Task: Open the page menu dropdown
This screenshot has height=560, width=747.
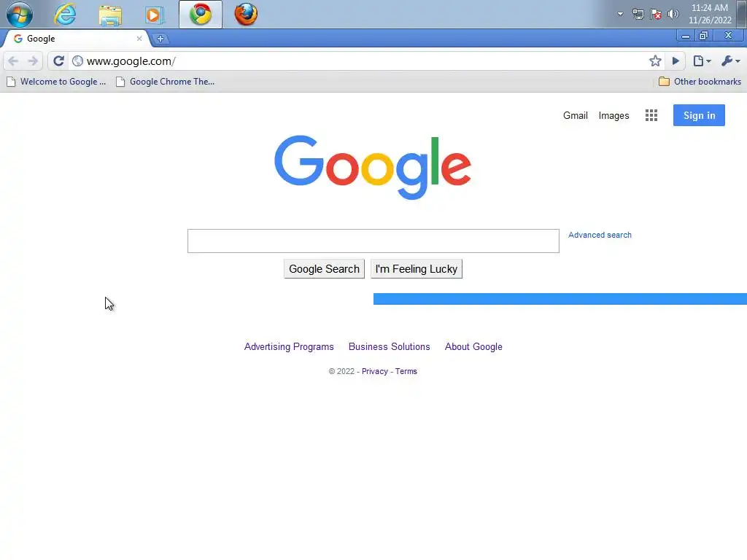Action: pos(702,61)
